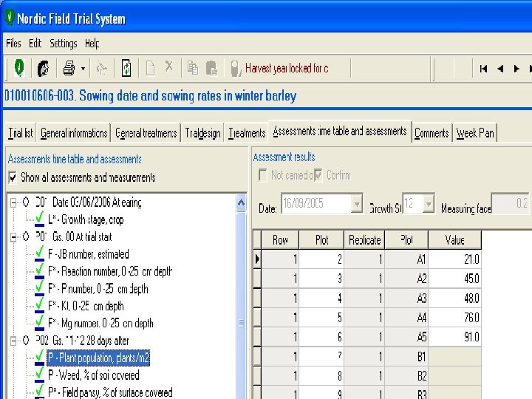The image size is (532, 399).
Task: Click the Row column header
Action: [280, 240]
